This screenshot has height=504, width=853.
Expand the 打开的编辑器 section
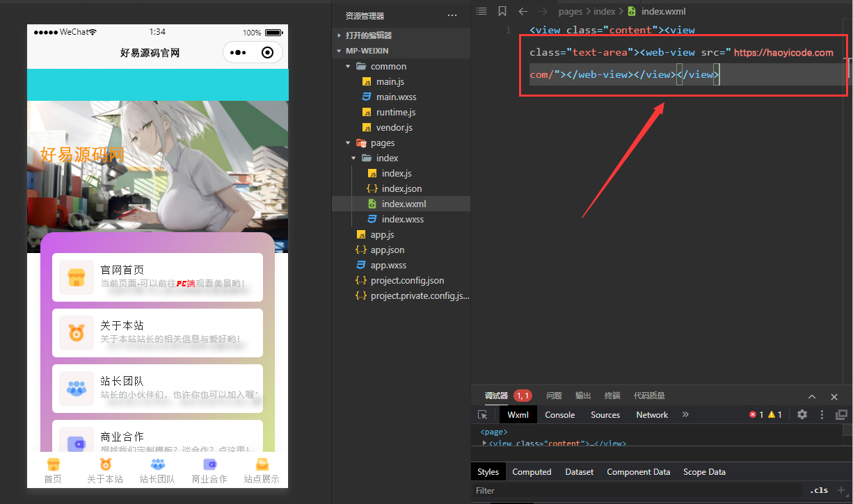coord(339,35)
